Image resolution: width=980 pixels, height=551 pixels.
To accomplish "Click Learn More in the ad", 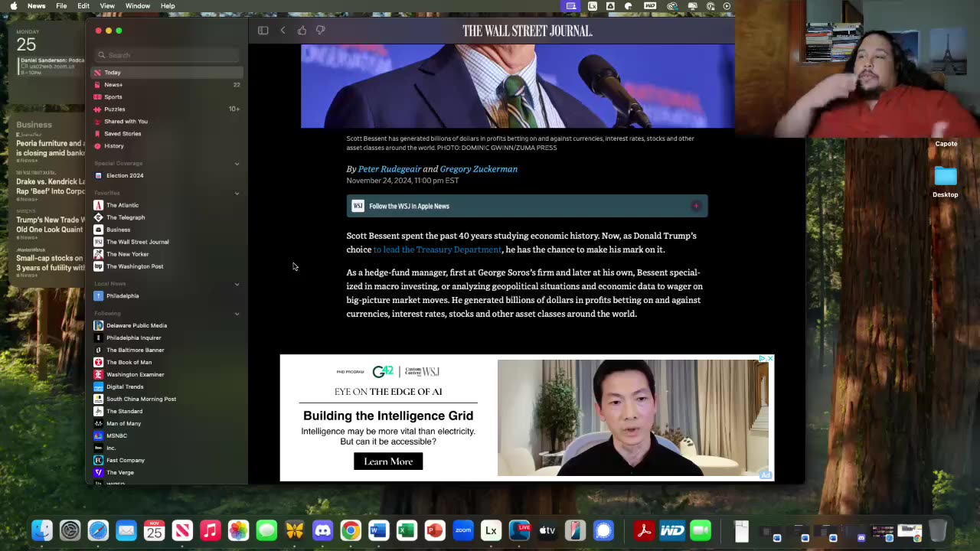I will (x=388, y=461).
